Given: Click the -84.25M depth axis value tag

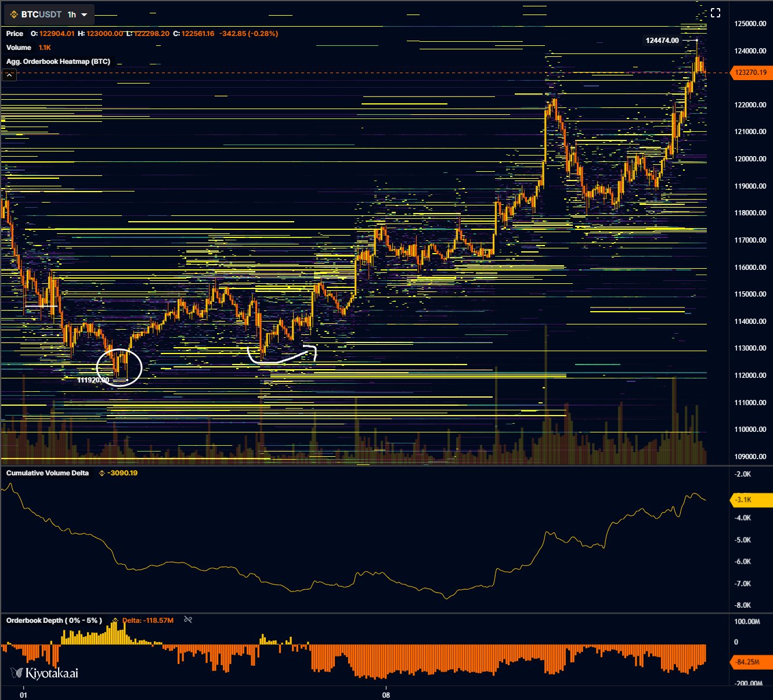Looking at the screenshot, I should coord(752,662).
